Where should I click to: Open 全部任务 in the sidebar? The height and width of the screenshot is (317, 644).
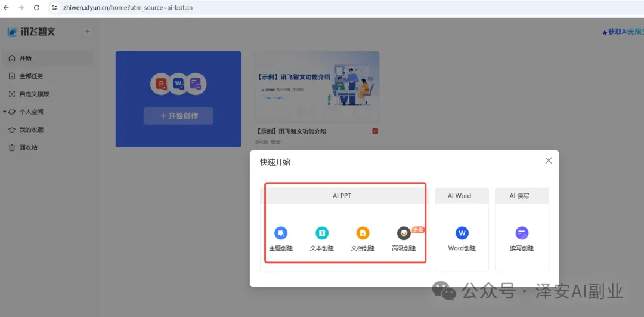pos(47,76)
